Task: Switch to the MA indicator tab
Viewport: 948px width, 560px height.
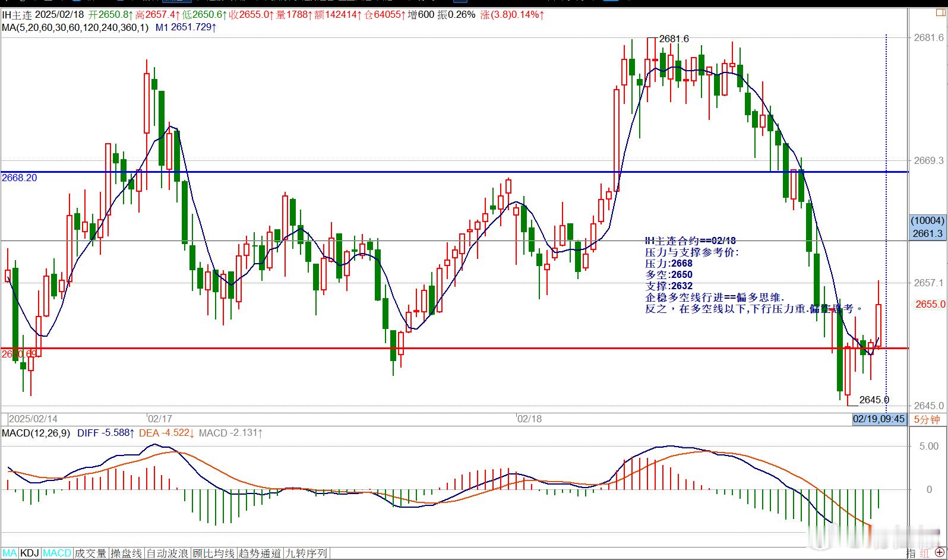Action: 10,553
